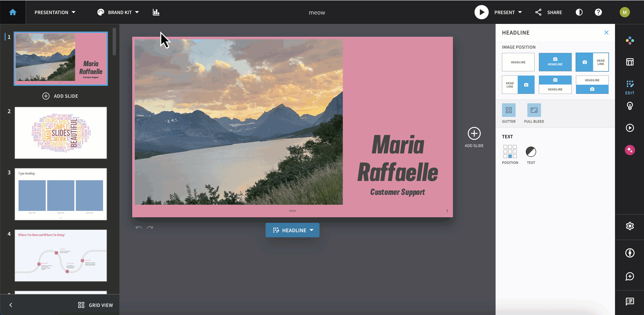
Task: Toggle the dark/light contrast mode icon
Action: point(579,12)
